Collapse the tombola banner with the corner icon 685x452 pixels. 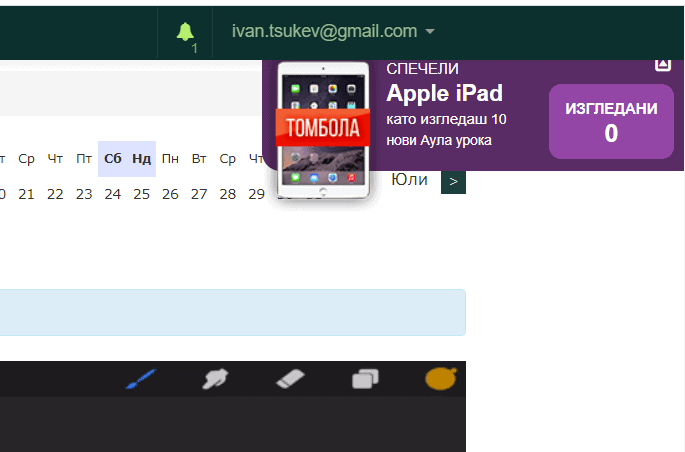click(x=663, y=65)
